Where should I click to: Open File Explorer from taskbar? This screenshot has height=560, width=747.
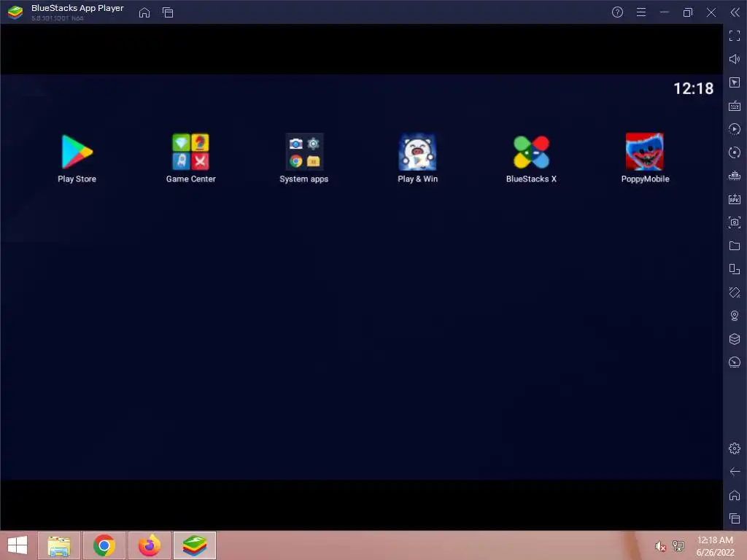coord(59,545)
